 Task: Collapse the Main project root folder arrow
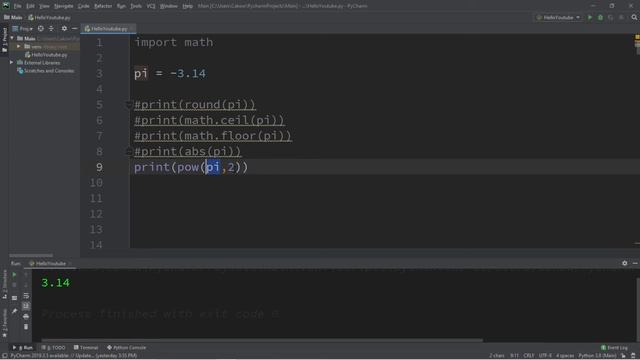pos(12,38)
